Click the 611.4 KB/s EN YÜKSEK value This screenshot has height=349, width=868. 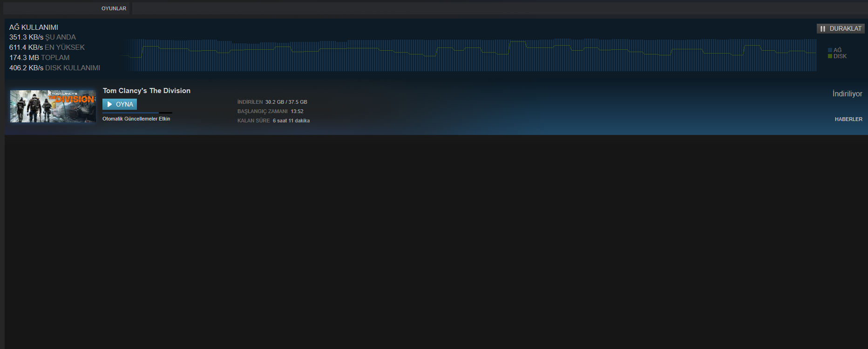(x=47, y=47)
